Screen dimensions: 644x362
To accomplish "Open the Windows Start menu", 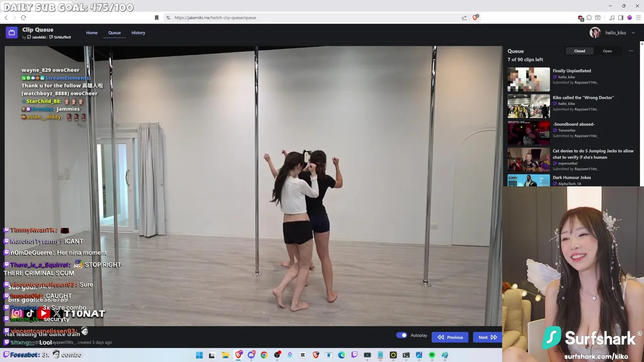I will (199, 355).
